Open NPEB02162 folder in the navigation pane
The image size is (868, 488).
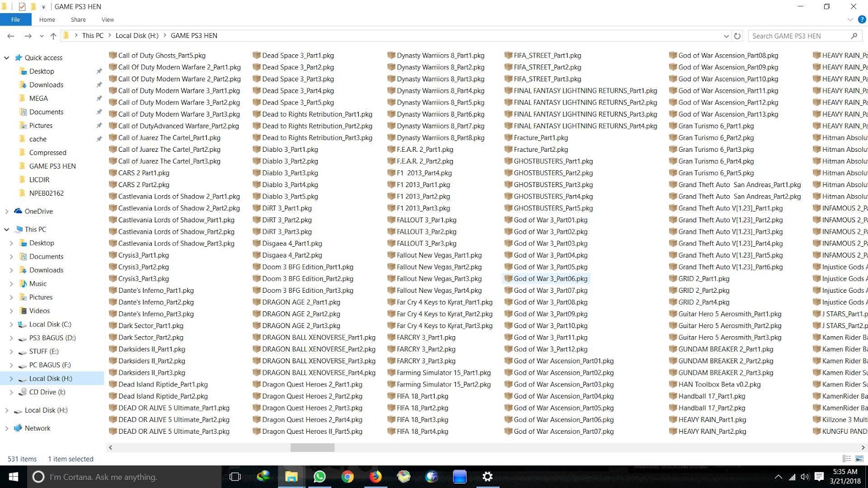[46, 193]
